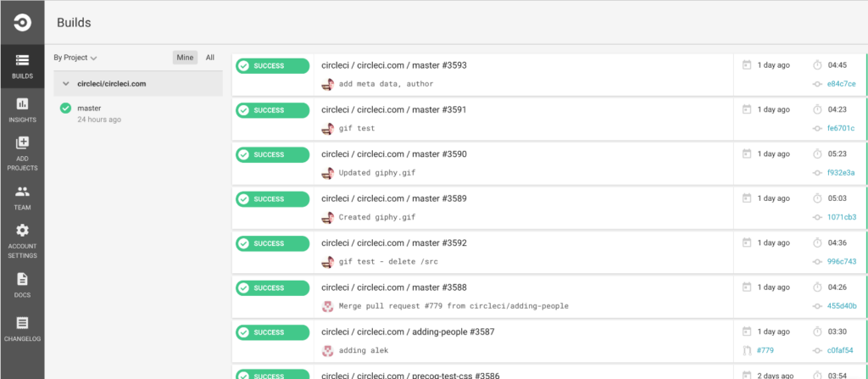868x379 pixels.
Task: Click avatar next to Merge pull request #779
Action: pyautogui.click(x=327, y=306)
